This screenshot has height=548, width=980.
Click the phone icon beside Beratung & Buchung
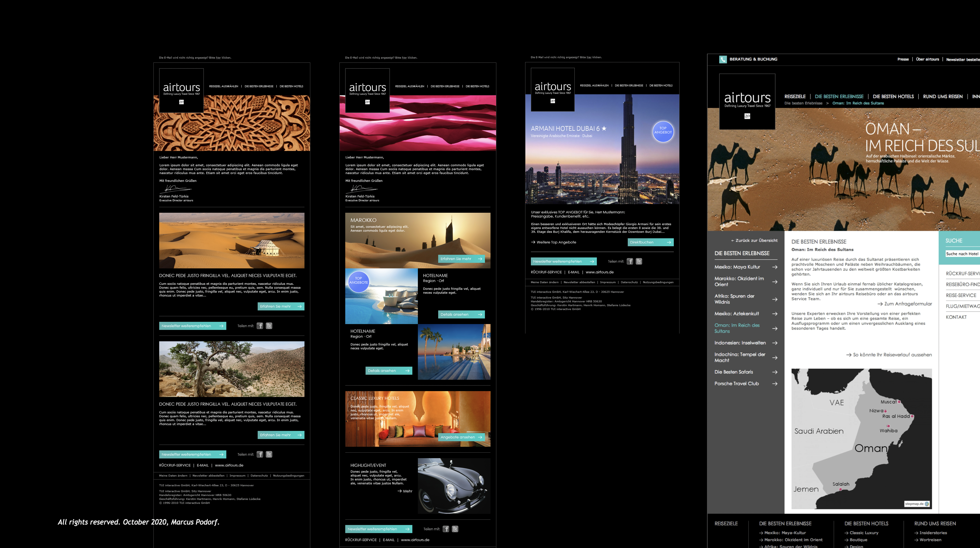[723, 59]
